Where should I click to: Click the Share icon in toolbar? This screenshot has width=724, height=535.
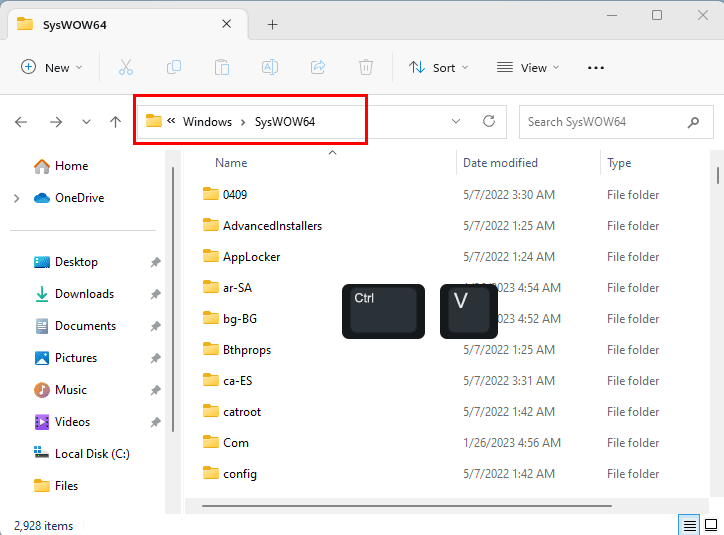(x=318, y=67)
